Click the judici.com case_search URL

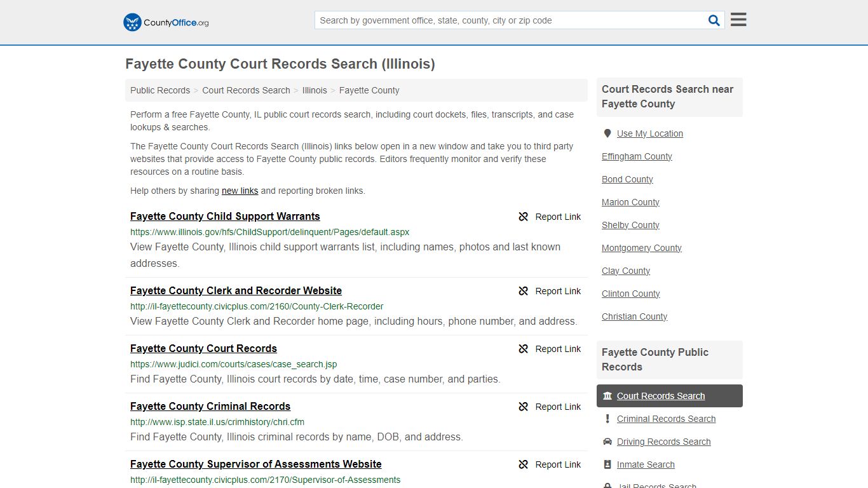click(234, 364)
